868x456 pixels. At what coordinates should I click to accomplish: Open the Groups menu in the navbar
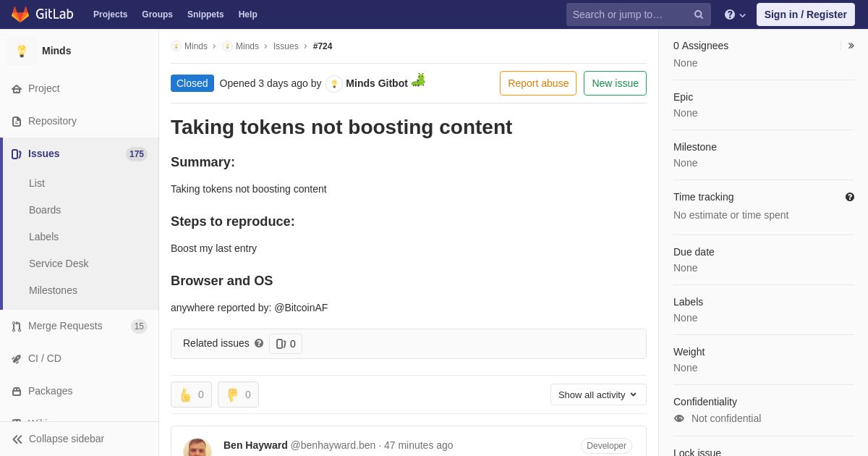tap(157, 14)
